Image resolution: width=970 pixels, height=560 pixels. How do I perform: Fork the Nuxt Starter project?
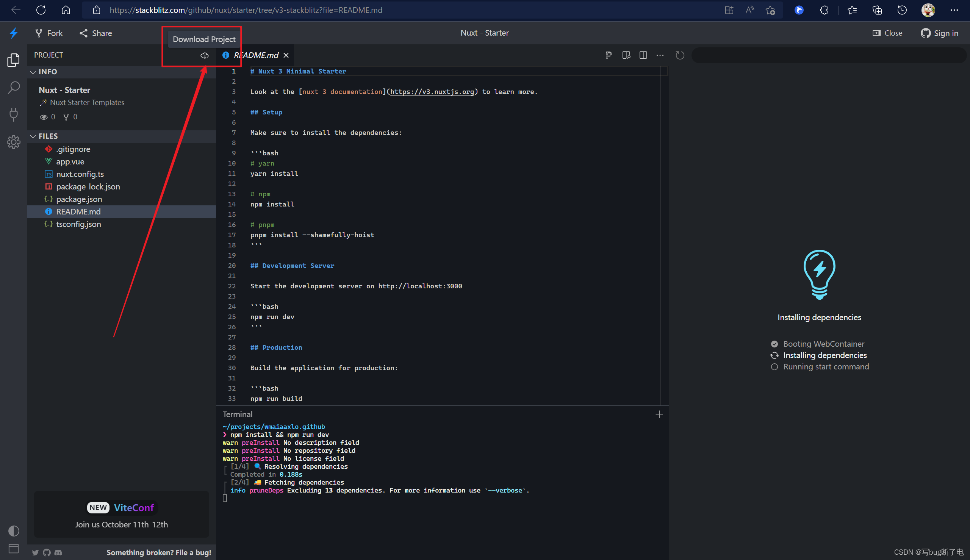point(49,33)
